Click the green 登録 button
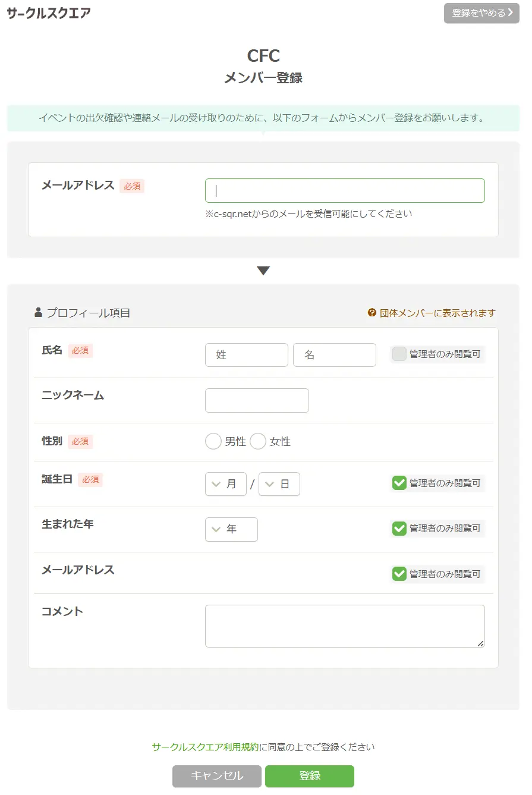This screenshot has width=532, height=795. point(310,776)
